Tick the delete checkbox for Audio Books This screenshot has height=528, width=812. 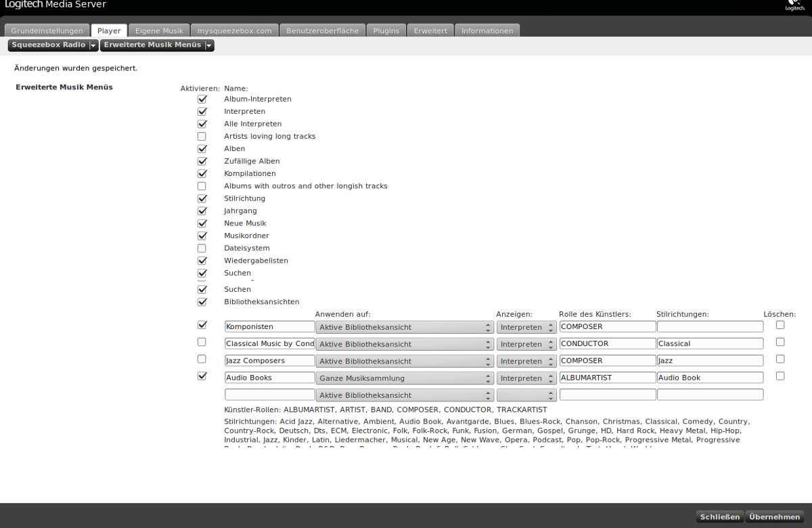click(x=780, y=376)
